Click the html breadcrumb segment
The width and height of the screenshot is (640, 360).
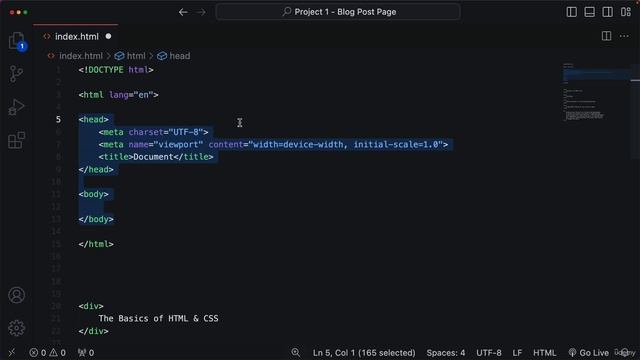click(x=130, y=56)
